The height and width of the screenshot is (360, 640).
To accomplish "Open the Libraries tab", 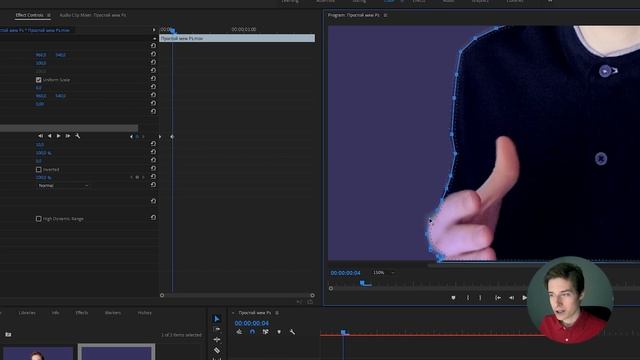I will click(27, 313).
